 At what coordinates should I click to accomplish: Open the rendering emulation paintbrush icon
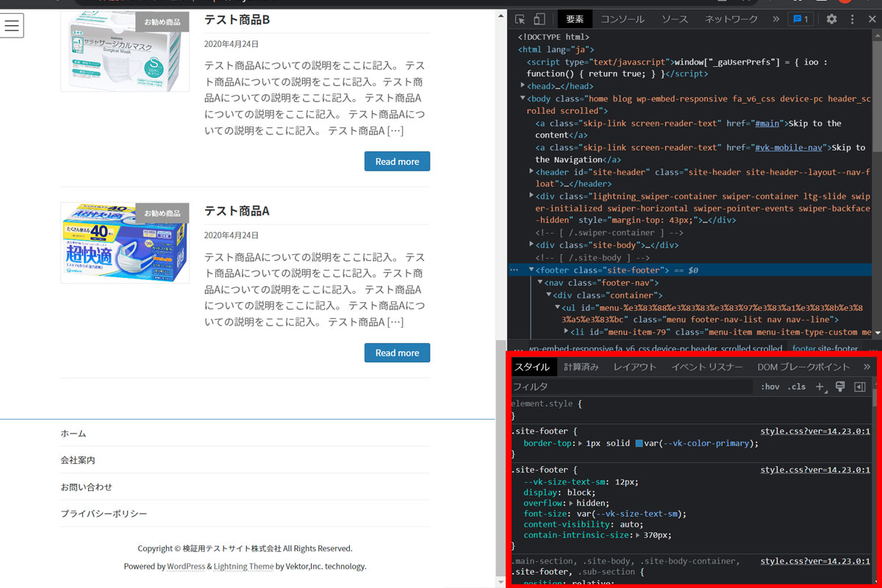[x=840, y=387]
